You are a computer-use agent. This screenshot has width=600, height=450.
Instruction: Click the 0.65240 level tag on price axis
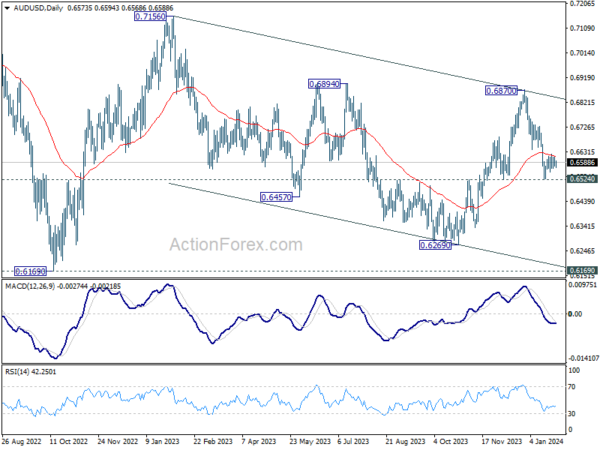[x=582, y=179]
